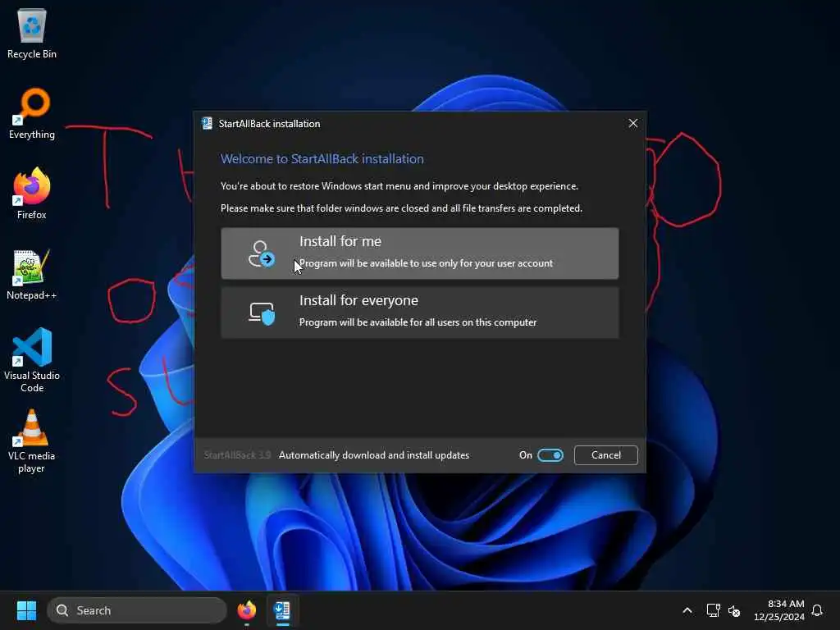This screenshot has width=840, height=630.
Task: Click the Welcome to StartAllBack installation heading
Action: coord(322,158)
